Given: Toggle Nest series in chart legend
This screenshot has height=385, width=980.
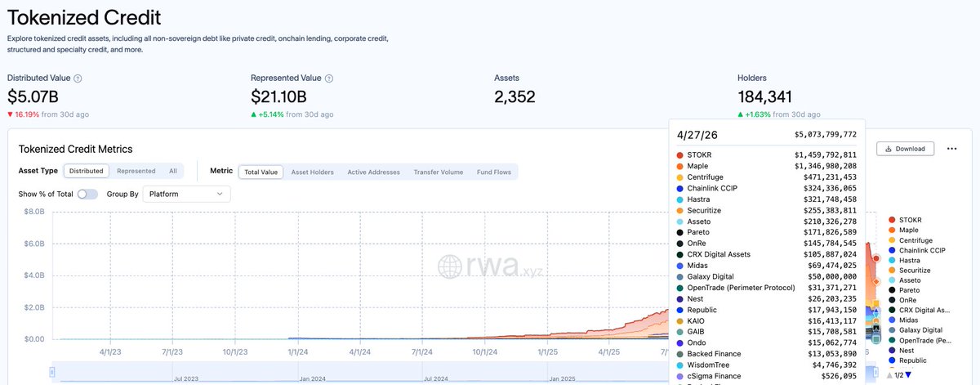Looking at the screenshot, I should pos(901,350).
